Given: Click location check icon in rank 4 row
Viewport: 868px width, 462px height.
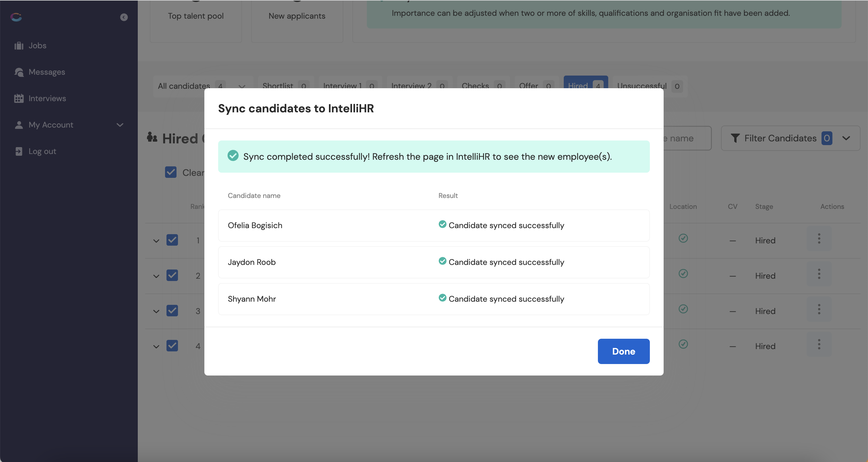Looking at the screenshot, I should [x=683, y=344].
